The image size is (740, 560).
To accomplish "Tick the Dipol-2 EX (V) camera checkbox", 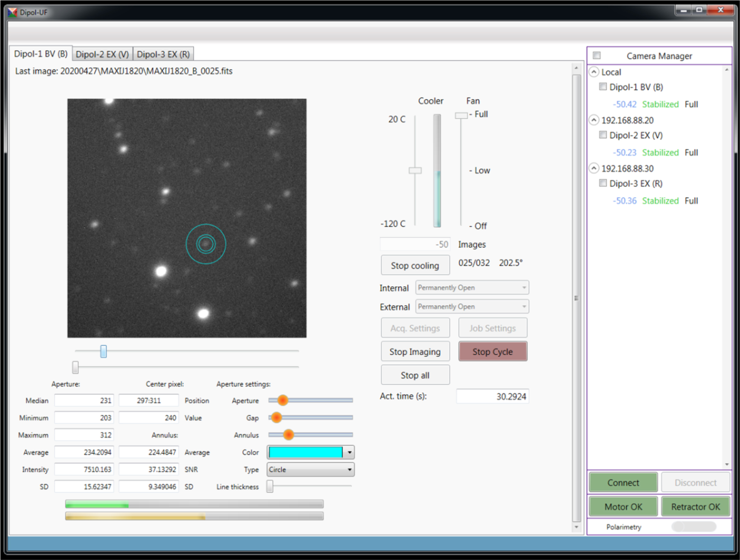I will point(603,135).
